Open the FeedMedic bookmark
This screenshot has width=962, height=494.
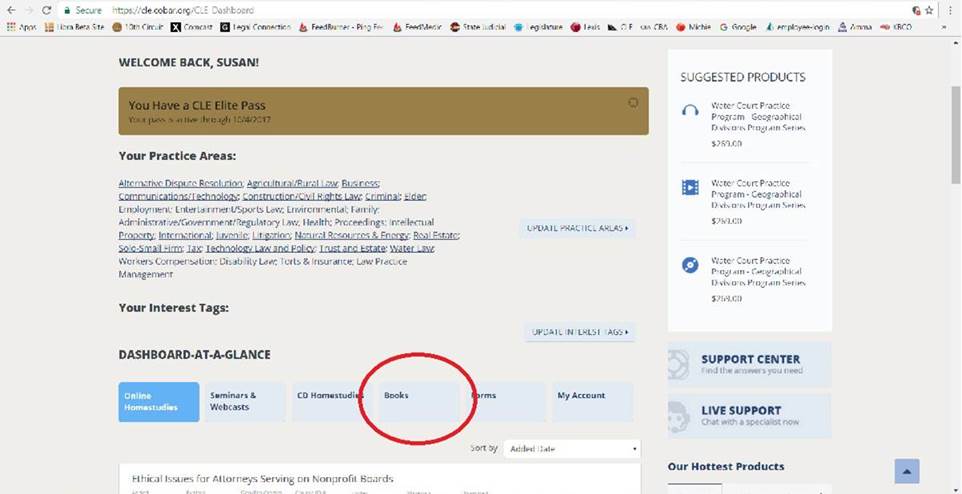tap(417, 27)
